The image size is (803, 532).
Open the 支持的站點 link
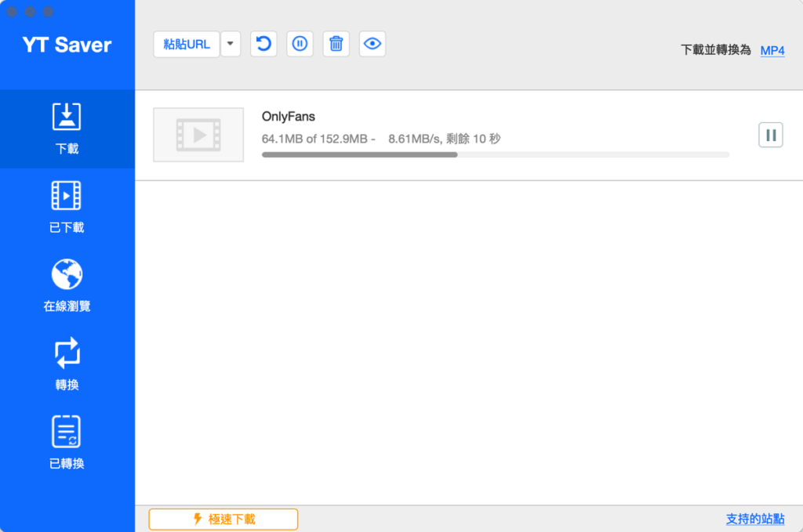pyautogui.click(x=755, y=519)
